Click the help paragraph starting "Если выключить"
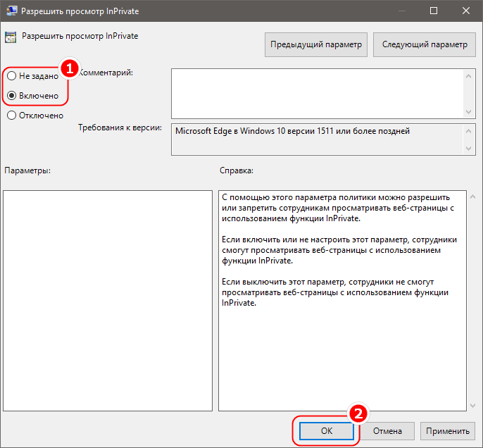The height and width of the screenshot is (448, 483). tap(335, 292)
